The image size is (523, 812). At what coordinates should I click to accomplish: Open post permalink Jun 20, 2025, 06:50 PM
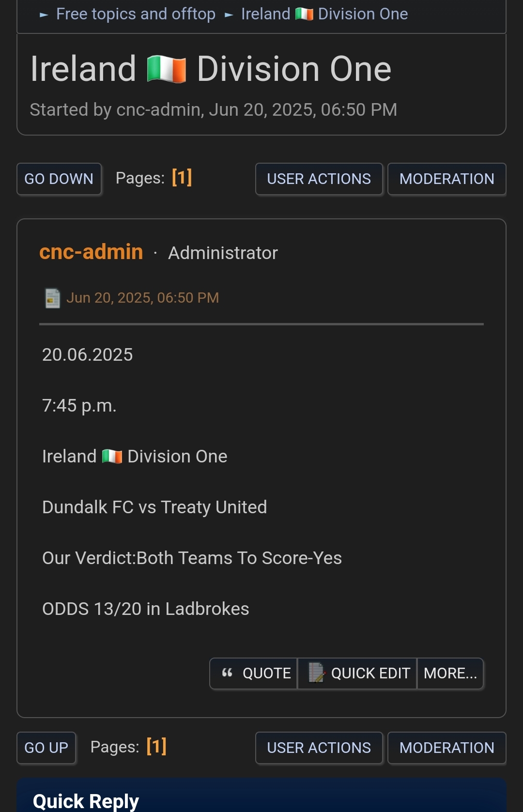142,298
